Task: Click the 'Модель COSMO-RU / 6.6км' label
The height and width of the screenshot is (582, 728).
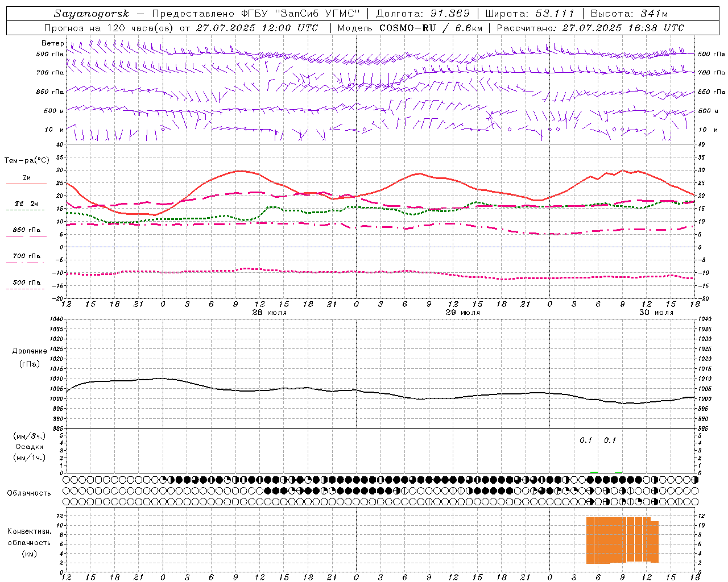Action: click(409, 28)
